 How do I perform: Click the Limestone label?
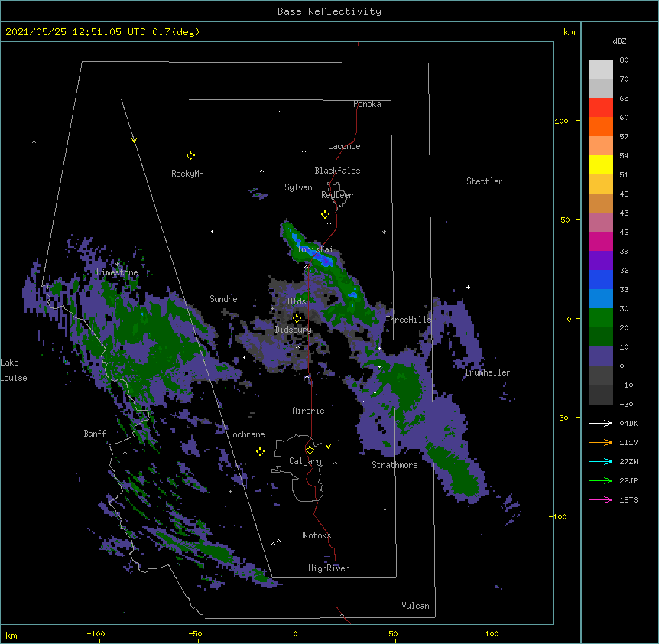coord(117,272)
